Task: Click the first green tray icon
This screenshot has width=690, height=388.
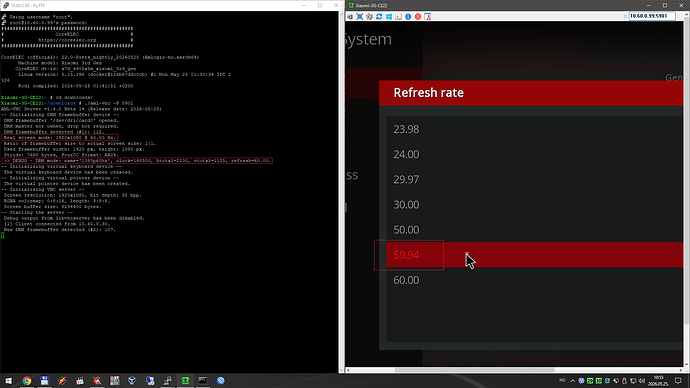Action: pyautogui.click(x=590, y=381)
